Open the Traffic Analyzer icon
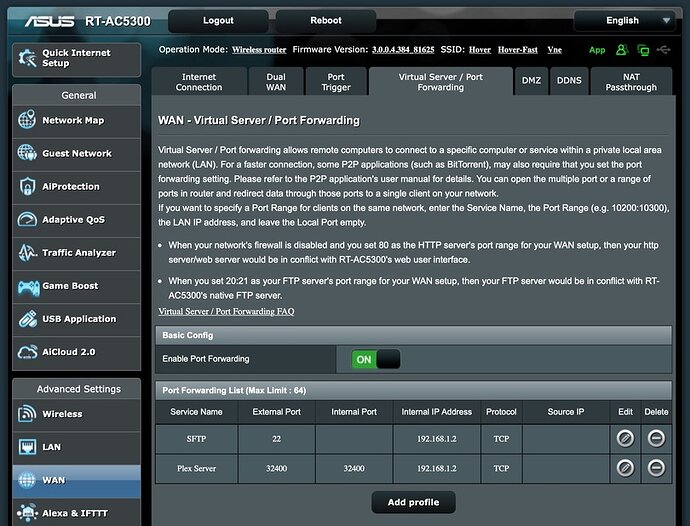 click(27, 252)
